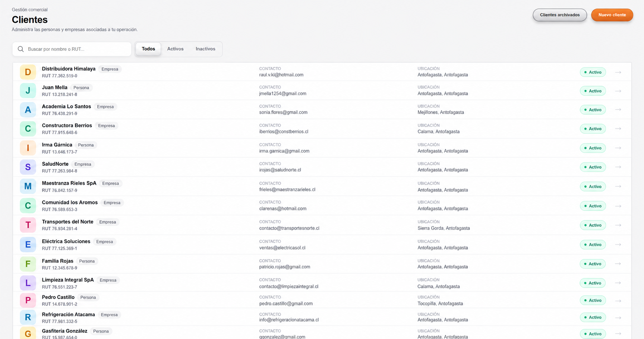Switch to the Inactivos filter tab

205,49
